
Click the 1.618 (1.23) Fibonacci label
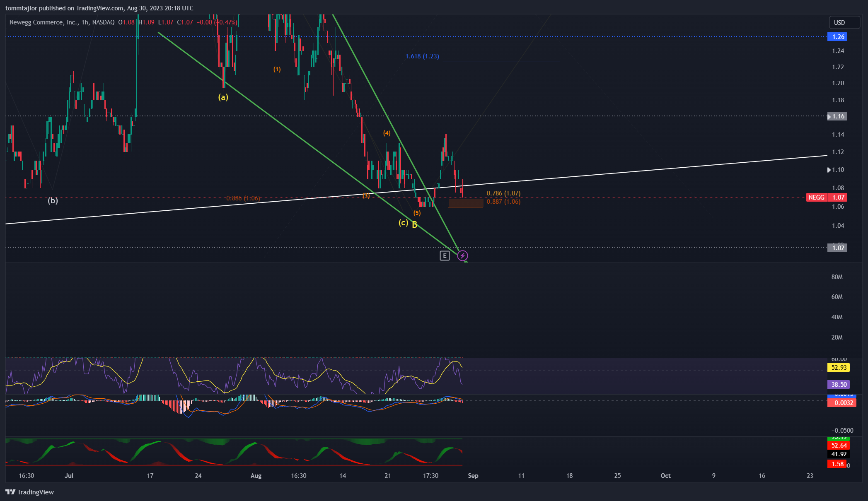click(x=422, y=56)
